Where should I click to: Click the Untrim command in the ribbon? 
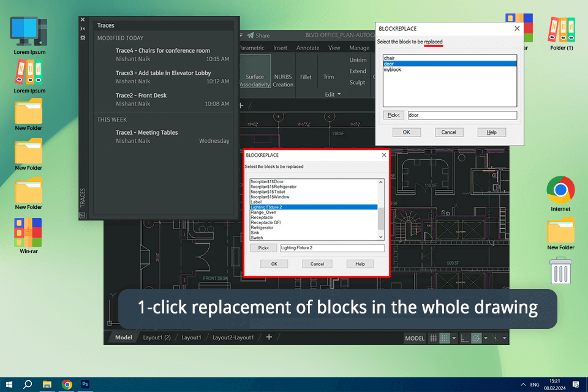tap(358, 59)
